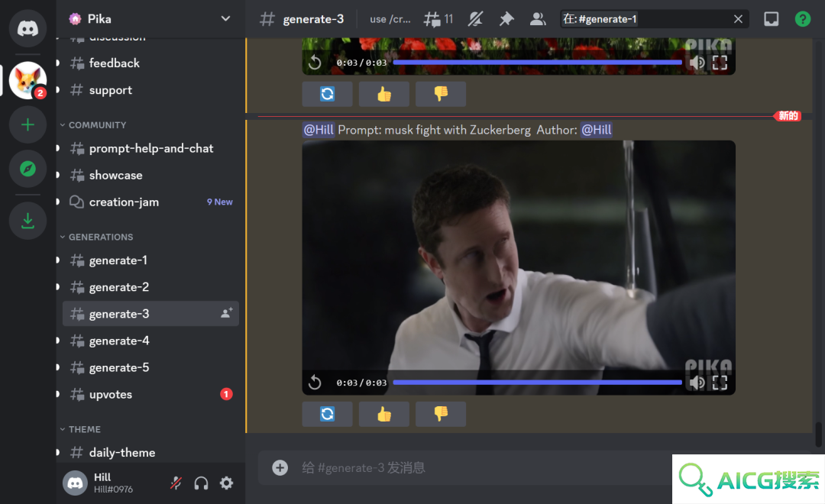Regenerate the musk fight video
Image resolution: width=825 pixels, height=504 pixels.
tap(327, 414)
